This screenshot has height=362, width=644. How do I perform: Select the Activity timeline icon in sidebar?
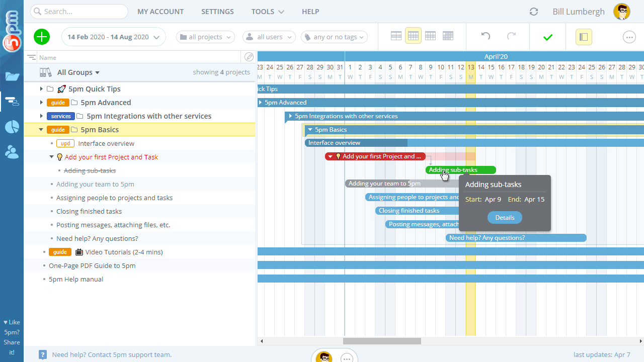pos(12,102)
